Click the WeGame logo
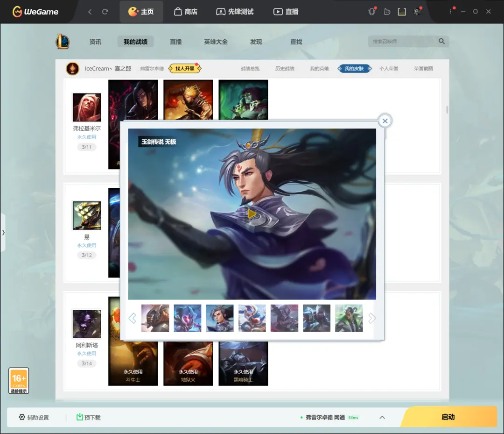 tap(35, 12)
